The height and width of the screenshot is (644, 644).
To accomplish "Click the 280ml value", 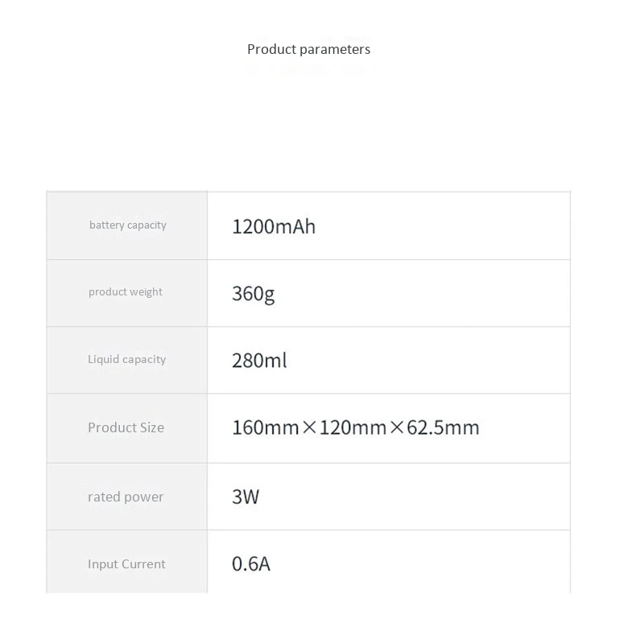I will [x=259, y=361].
